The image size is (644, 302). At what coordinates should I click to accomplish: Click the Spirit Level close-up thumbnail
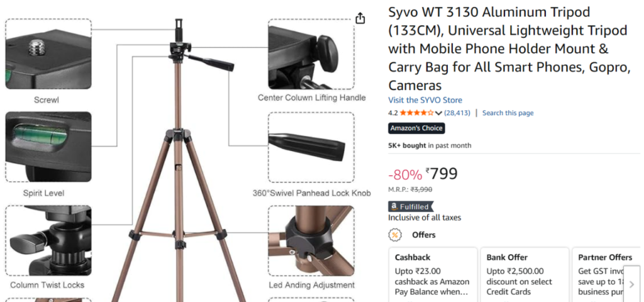48,147
